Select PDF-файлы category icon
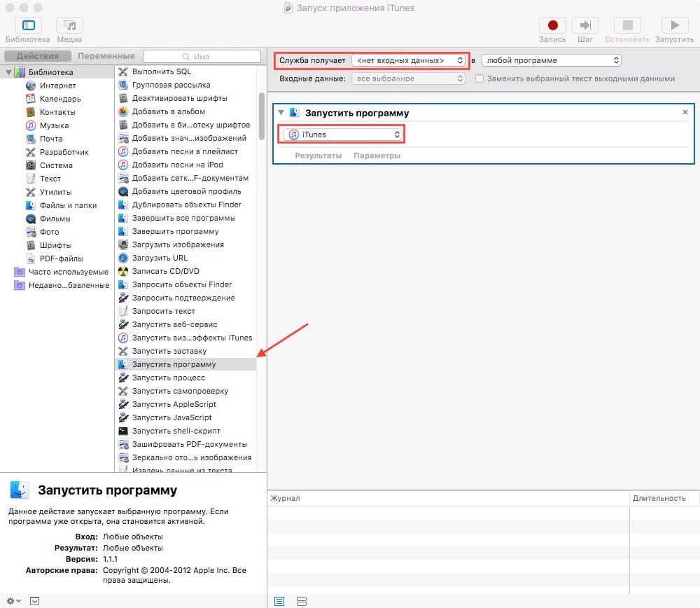 pos(30,258)
